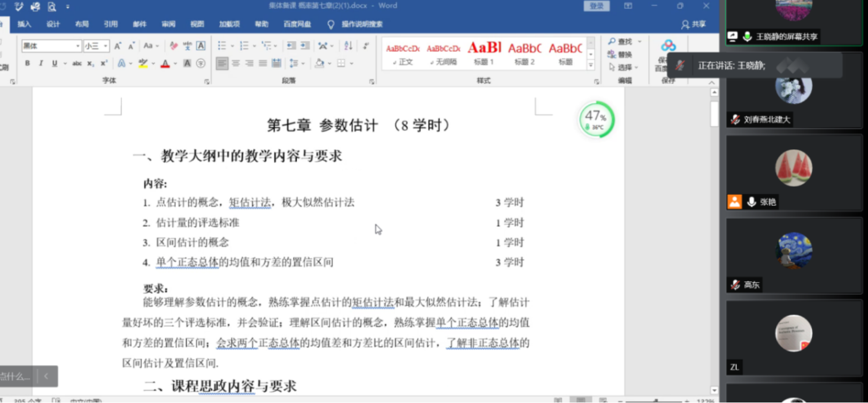Screen dimensions: 868x403
Task: Click the Sort (A-Z) paragraph icon
Action: (x=348, y=46)
